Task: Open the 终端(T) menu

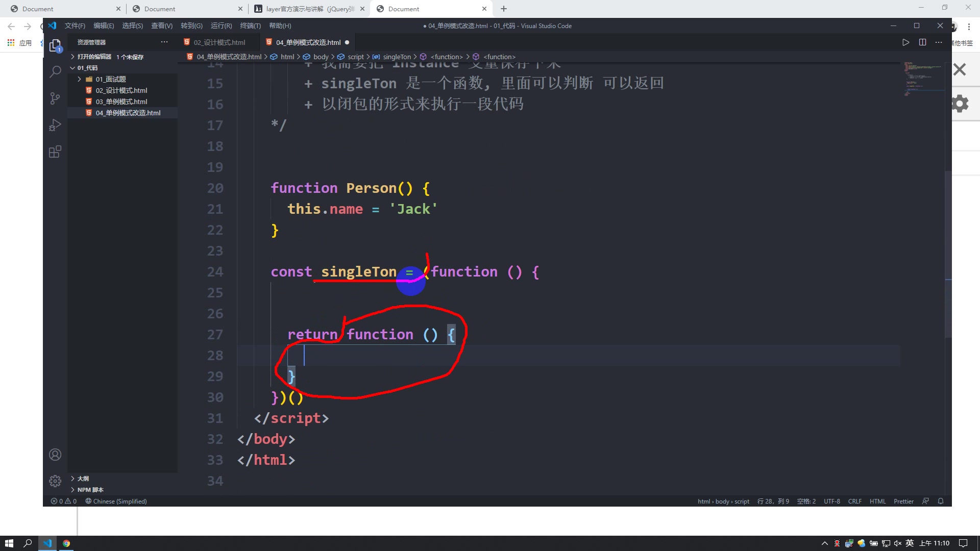Action: point(250,26)
